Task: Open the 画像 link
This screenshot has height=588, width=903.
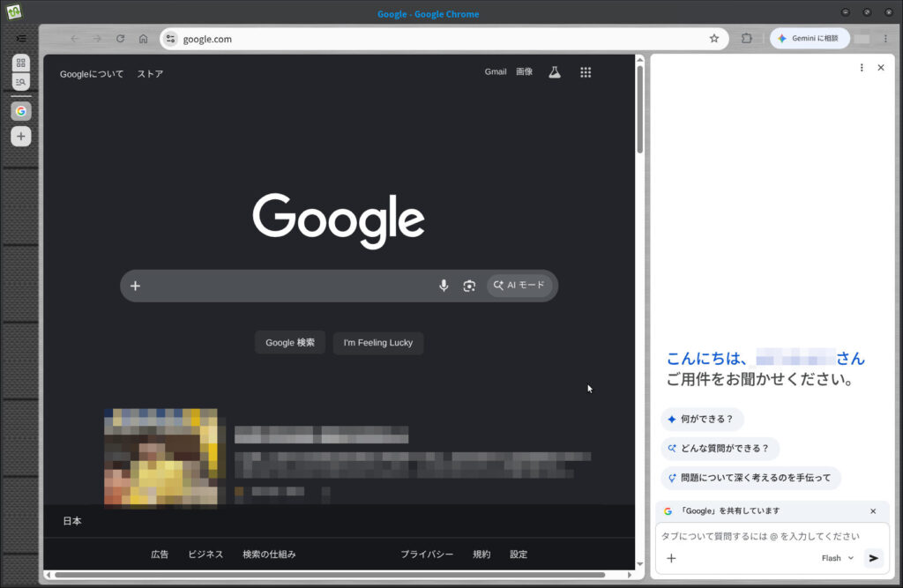Action: click(524, 72)
